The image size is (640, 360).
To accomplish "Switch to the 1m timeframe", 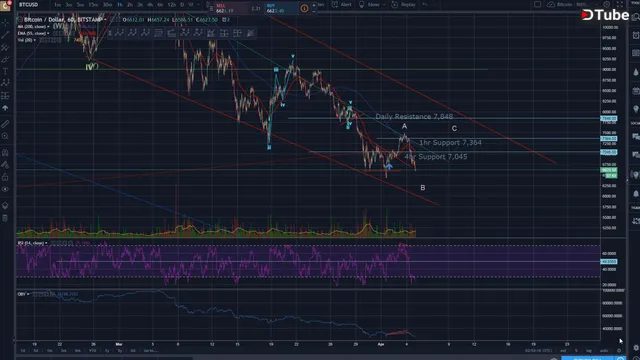I will click(x=57, y=4).
